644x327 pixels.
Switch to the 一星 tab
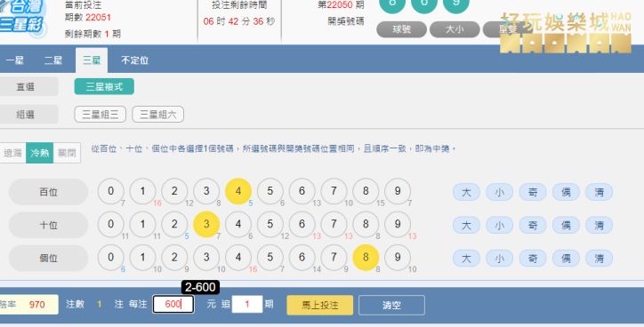(14, 60)
